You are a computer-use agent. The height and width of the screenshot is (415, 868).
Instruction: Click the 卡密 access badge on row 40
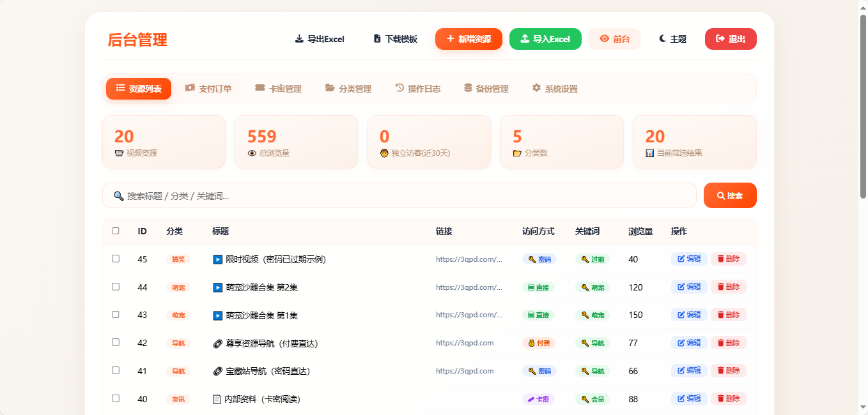(538, 399)
